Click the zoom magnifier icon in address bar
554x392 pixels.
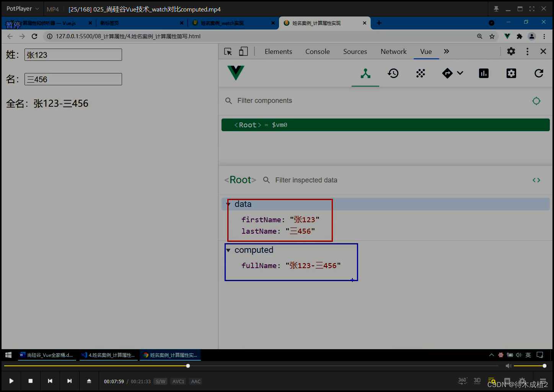pos(480,36)
